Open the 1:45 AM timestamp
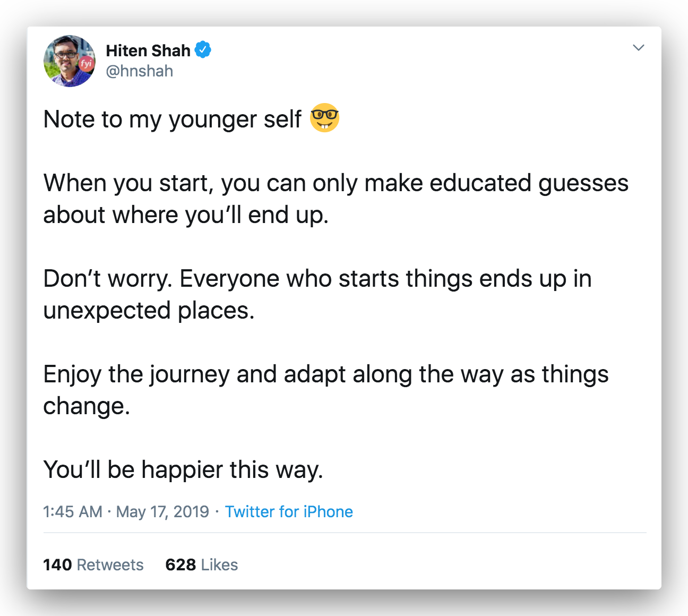This screenshot has height=616, width=688. coord(73,511)
